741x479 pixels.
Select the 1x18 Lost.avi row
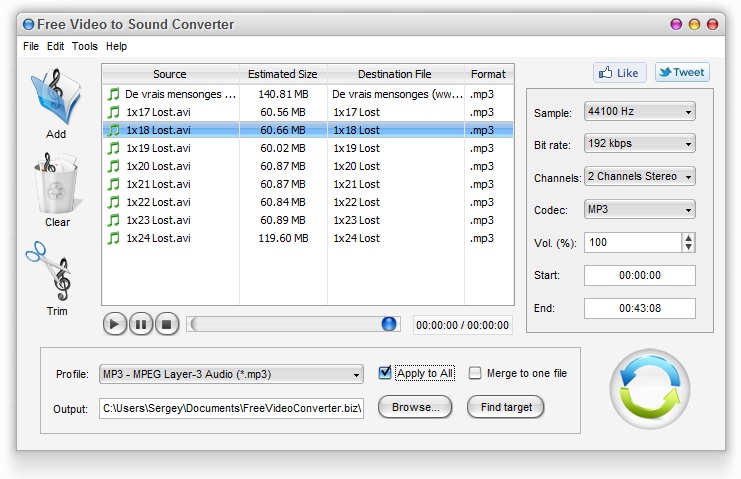(308, 130)
